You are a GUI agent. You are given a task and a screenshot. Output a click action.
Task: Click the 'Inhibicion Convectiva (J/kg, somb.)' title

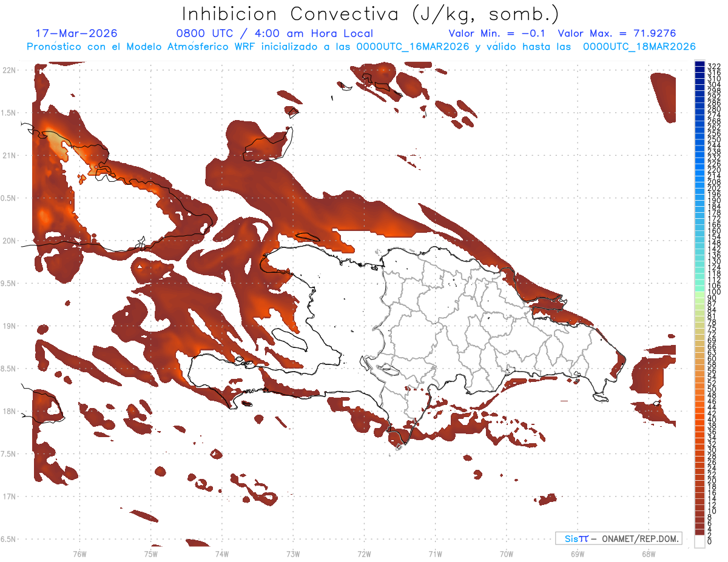[371, 14]
